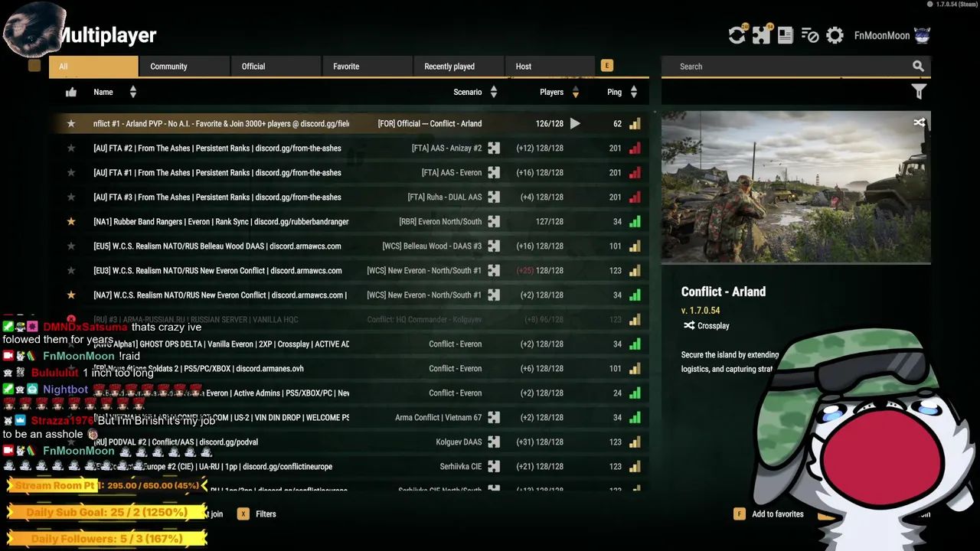
Task: Click the mod icon on Belleau Wood DAAS #3 row
Action: pos(494,246)
